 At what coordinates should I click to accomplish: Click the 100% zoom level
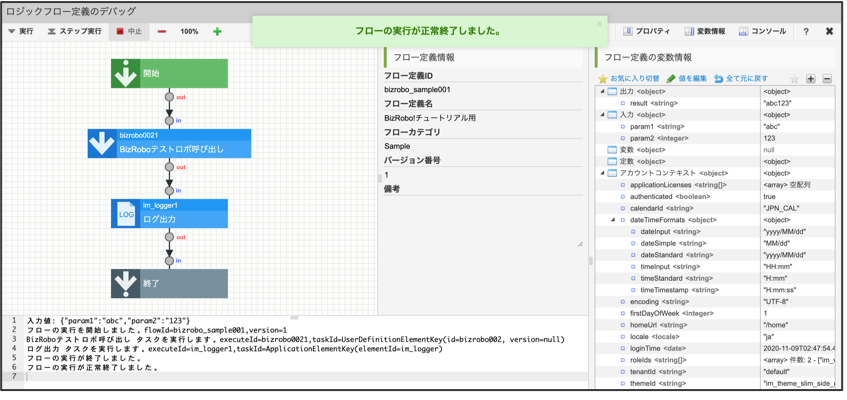(189, 31)
